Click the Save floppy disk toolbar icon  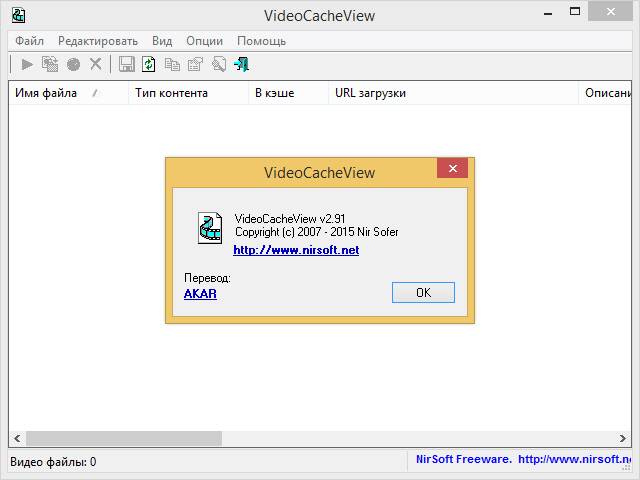127,64
